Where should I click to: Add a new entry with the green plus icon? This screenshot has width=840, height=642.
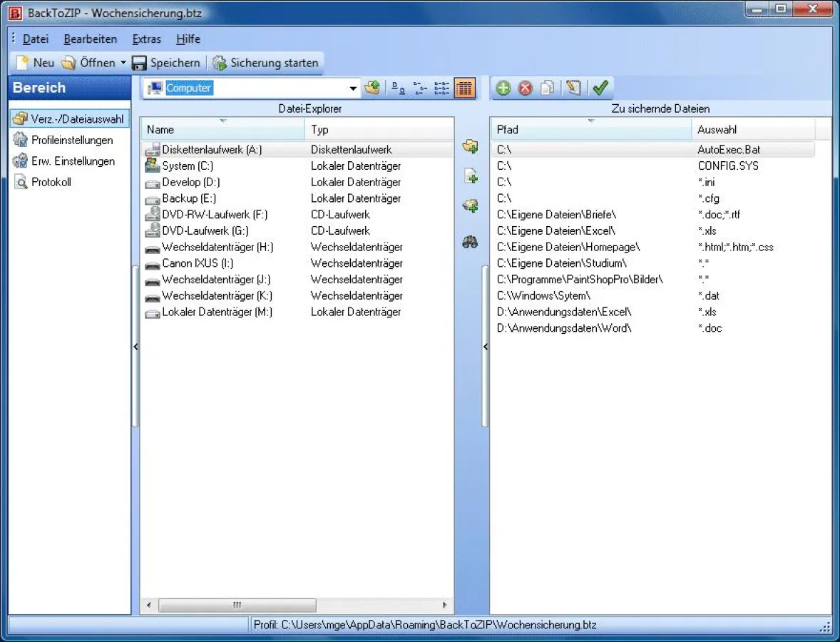[x=503, y=87]
